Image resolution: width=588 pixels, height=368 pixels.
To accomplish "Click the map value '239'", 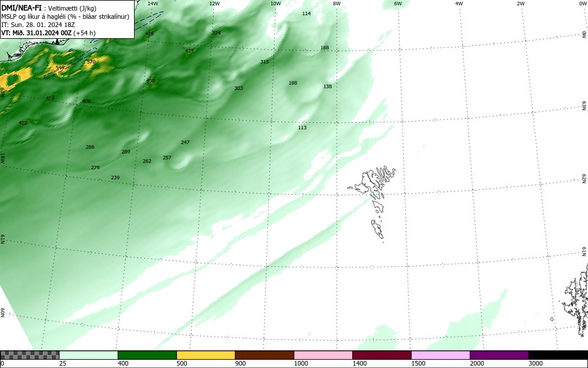I will [x=115, y=178].
